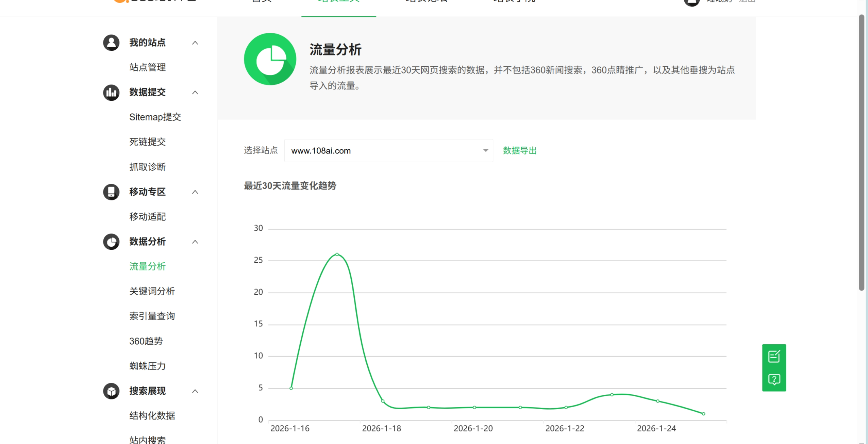This screenshot has width=868, height=444.
Task: Open Sitemap提交 in the sidebar
Action: [x=155, y=117]
